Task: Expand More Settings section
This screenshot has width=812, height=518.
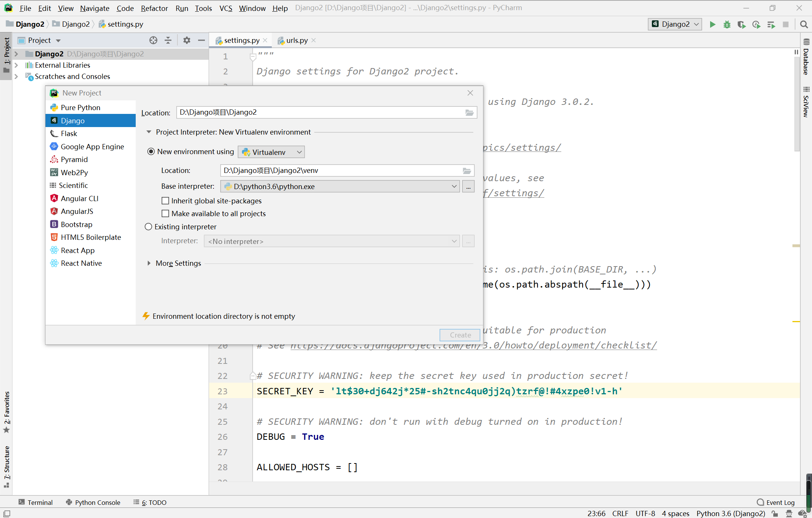Action: 149,263
